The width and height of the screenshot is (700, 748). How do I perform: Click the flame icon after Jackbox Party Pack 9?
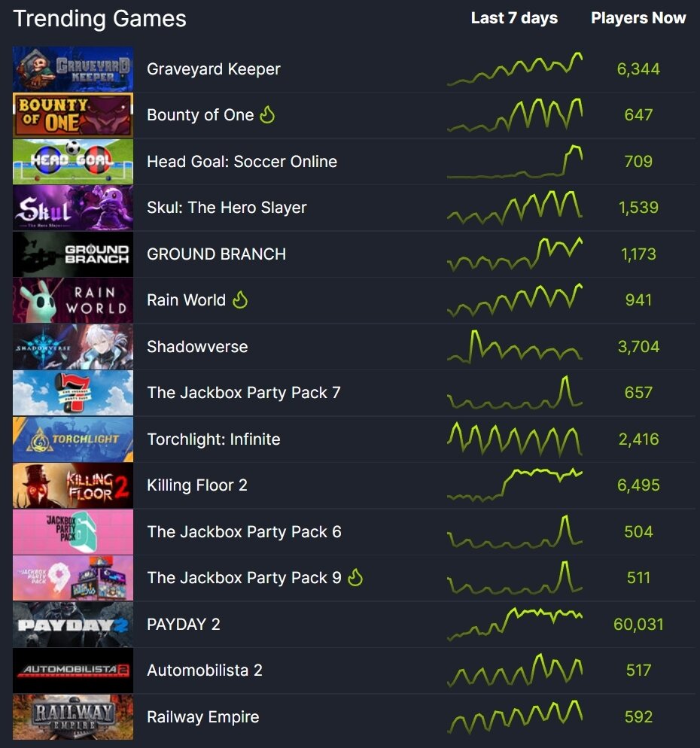pyautogui.click(x=355, y=577)
